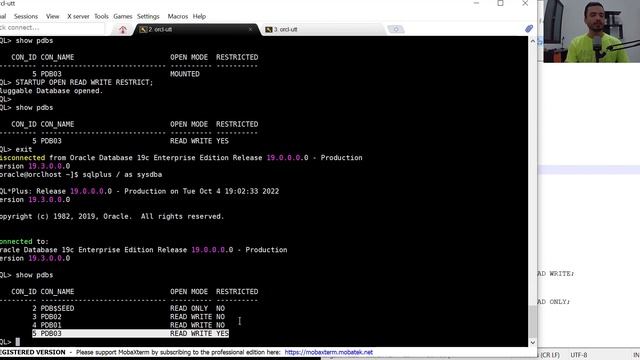Screen dimensions: 640x360
Task: Click the 'MOUNTED' open mode text
Action: [185, 74]
